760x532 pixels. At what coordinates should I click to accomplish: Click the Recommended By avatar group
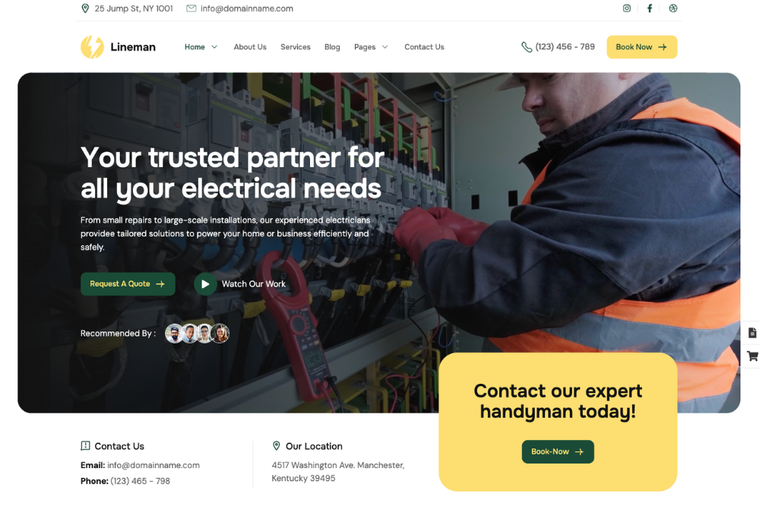pos(197,334)
